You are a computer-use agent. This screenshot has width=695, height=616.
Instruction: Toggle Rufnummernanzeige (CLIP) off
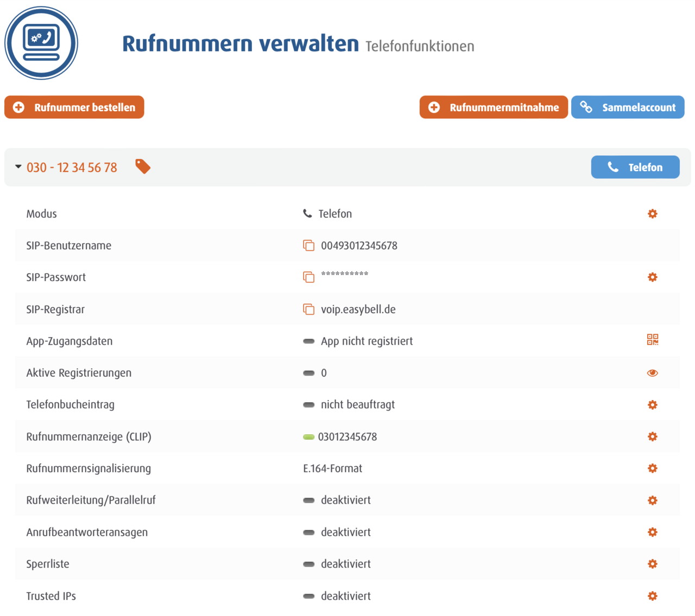(308, 436)
